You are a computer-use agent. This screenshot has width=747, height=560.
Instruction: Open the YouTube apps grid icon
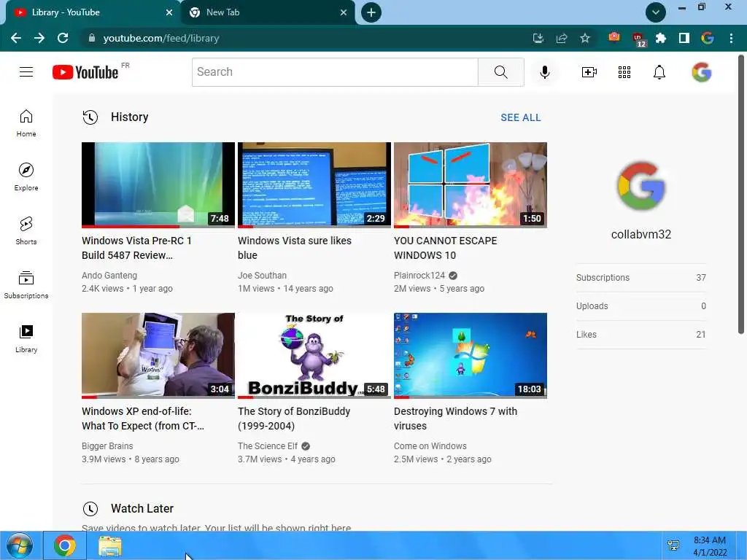click(624, 72)
